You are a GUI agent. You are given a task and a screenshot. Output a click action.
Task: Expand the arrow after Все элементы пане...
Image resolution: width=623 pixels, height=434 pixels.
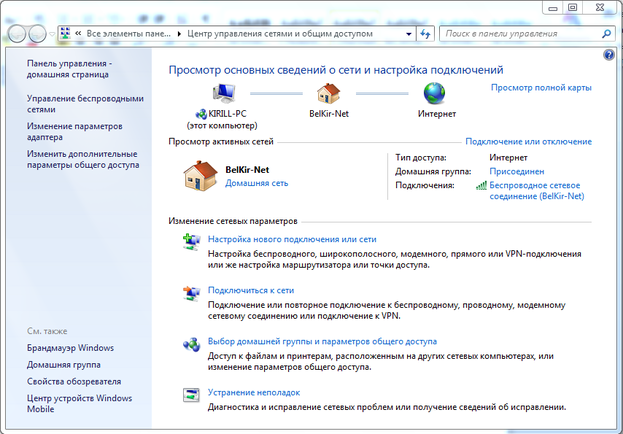tap(179, 34)
